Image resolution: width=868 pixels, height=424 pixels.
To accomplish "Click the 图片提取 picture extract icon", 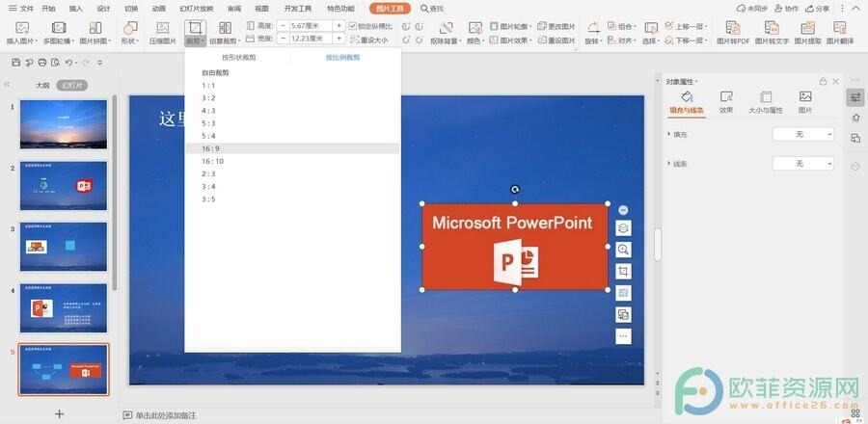I will pyautogui.click(x=807, y=29).
